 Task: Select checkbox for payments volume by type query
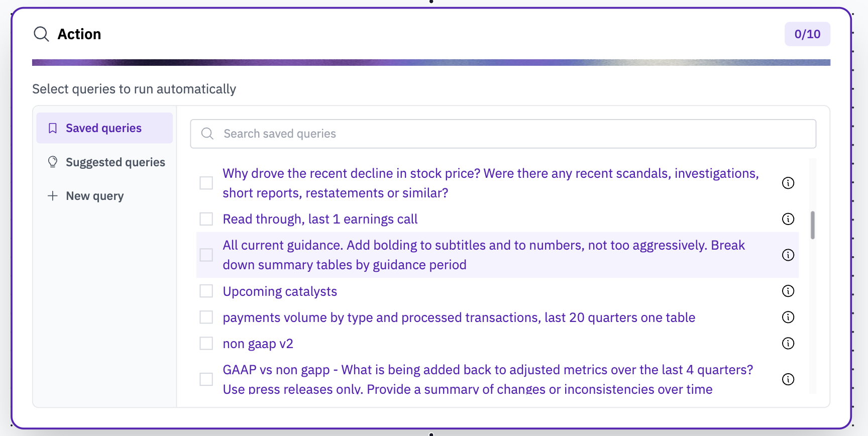click(206, 317)
